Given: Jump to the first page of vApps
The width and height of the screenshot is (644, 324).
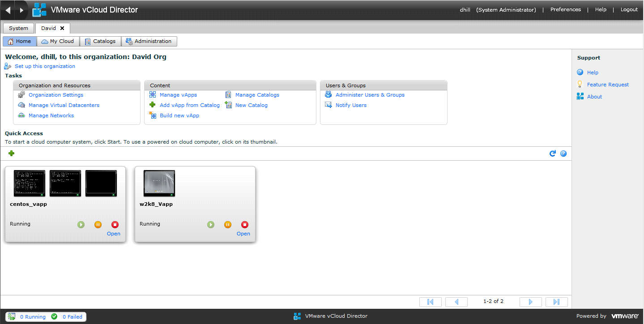Looking at the screenshot, I should tap(431, 302).
